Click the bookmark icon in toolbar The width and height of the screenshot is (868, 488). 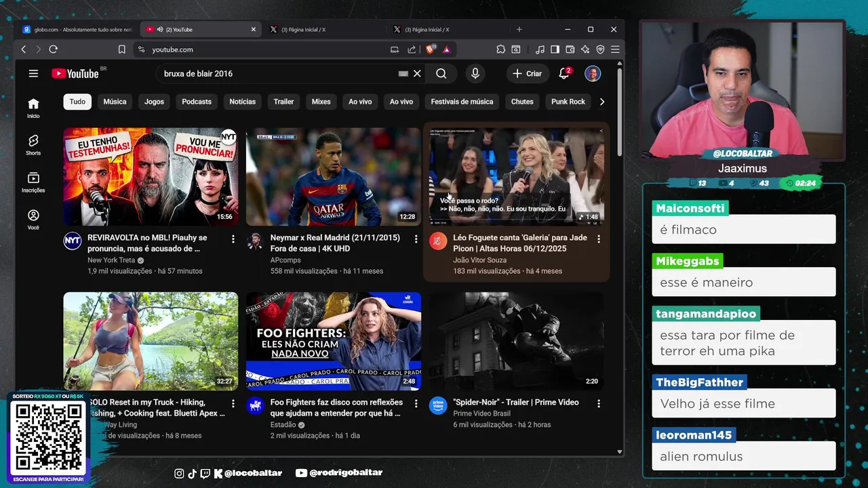(122, 49)
